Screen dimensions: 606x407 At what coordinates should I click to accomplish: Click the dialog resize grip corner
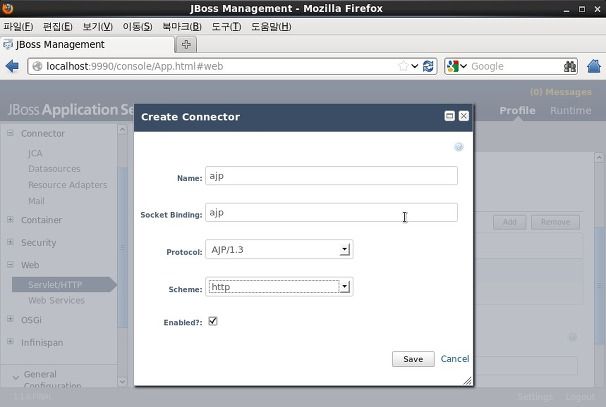pos(467,381)
